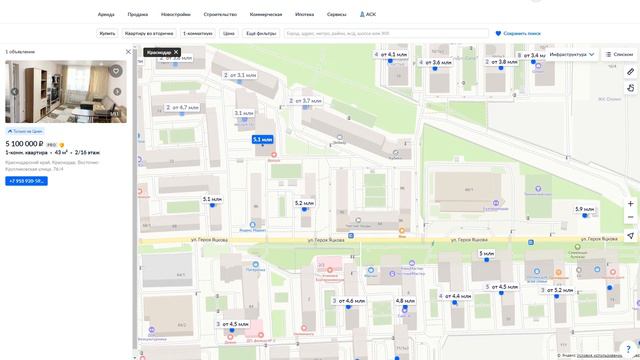This screenshot has height=360, width=640.
Task: Select the 5.9 млн map marker
Action: (584, 209)
